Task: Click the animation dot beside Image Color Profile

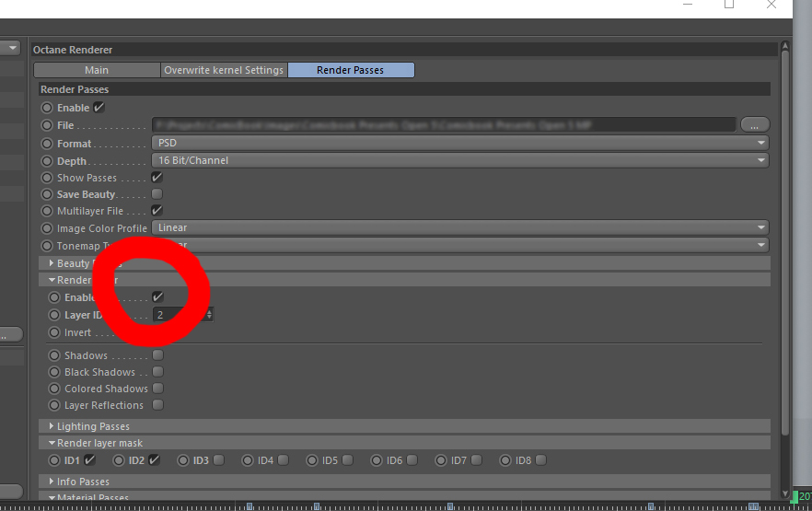Action: [x=47, y=228]
